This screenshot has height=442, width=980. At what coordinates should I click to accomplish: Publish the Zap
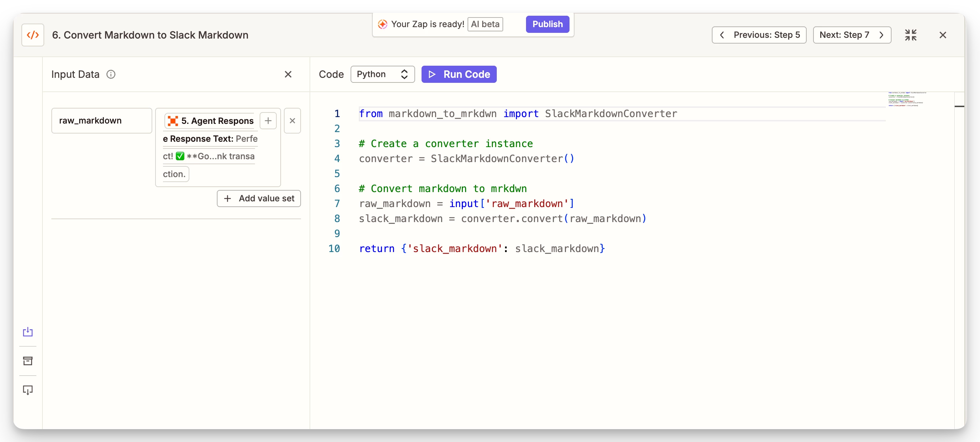click(547, 24)
